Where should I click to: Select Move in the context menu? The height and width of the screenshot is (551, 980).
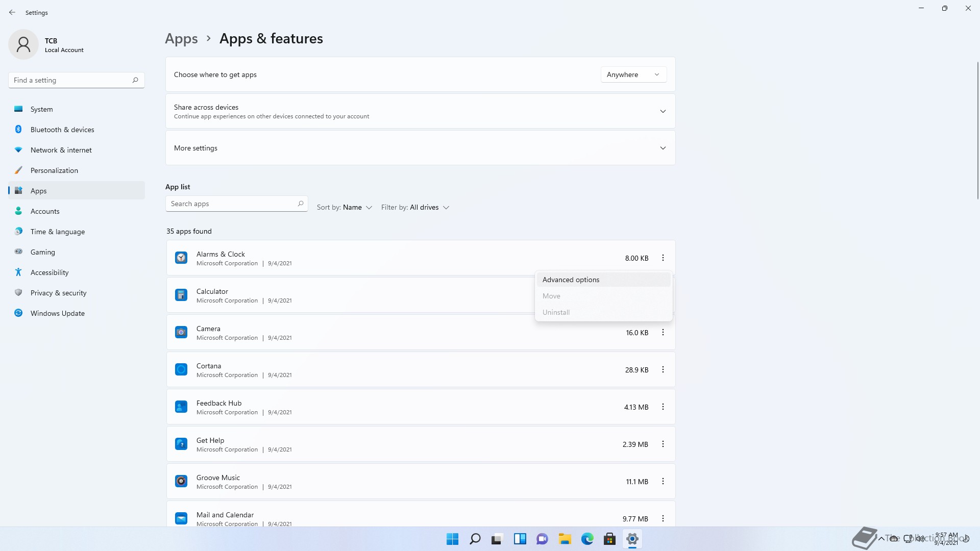pyautogui.click(x=603, y=296)
